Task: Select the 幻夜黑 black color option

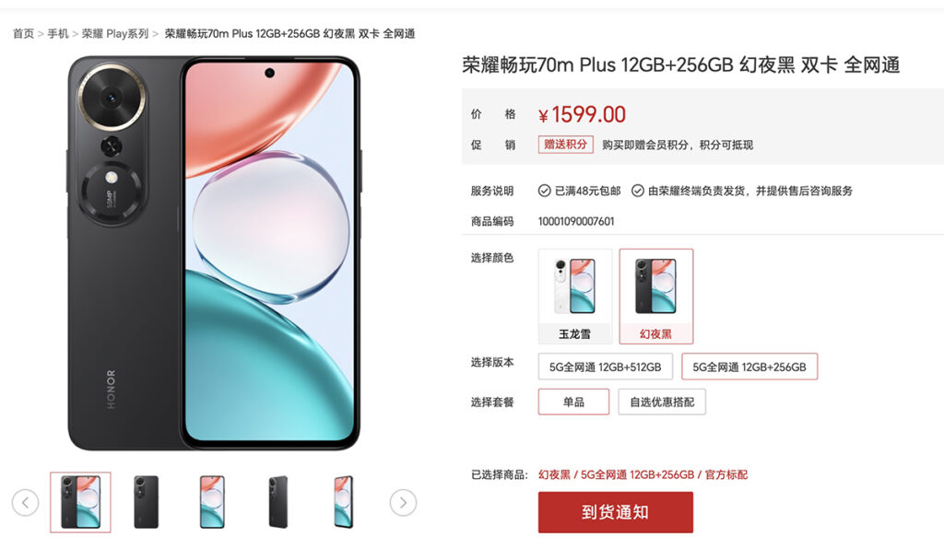Action: coord(656,297)
